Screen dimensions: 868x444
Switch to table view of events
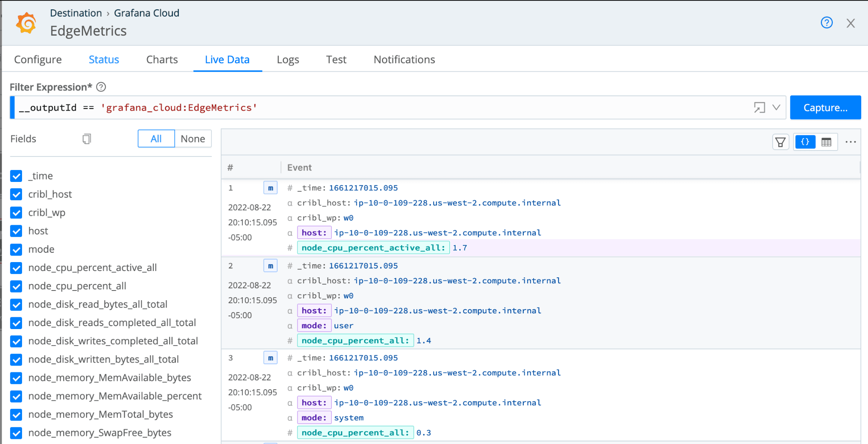pyautogui.click(x=826, y=142)
